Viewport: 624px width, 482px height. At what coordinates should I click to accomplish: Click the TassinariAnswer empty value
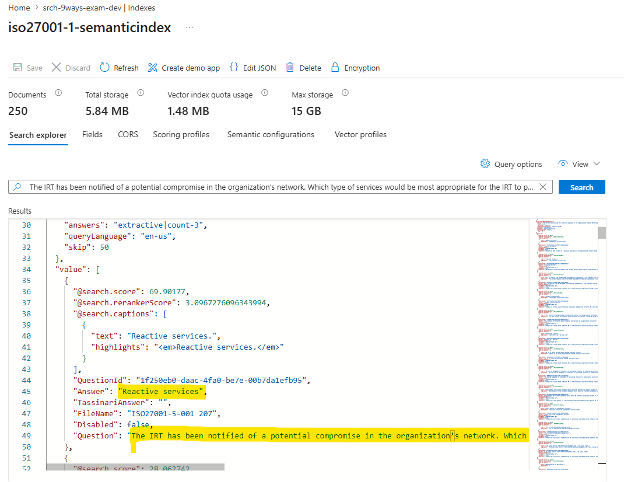point(163,403)
